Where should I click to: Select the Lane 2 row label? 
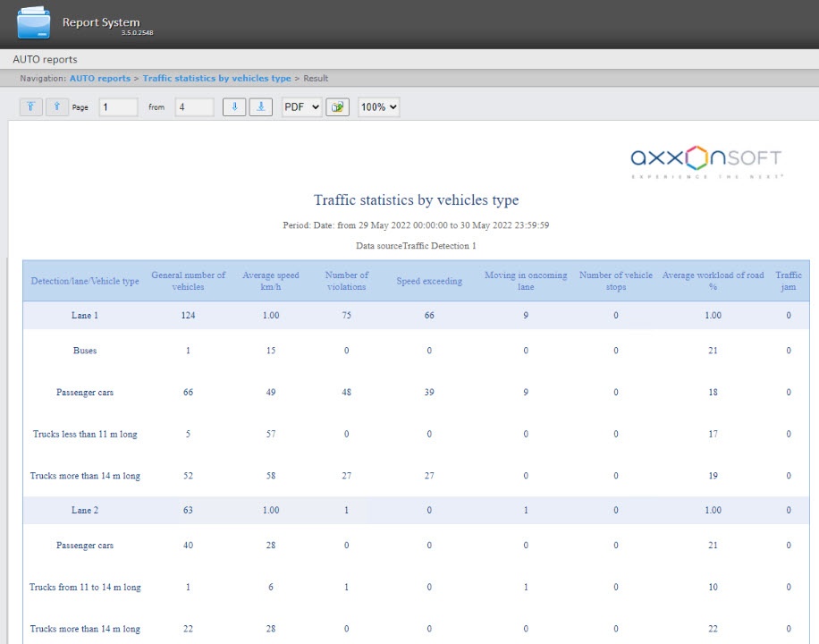[x=85, y=511]
